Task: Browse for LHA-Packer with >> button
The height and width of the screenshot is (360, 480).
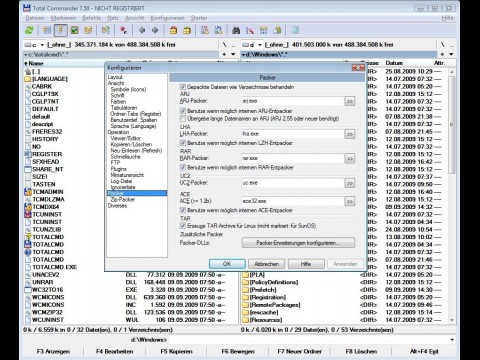Action: coord(349,134)
